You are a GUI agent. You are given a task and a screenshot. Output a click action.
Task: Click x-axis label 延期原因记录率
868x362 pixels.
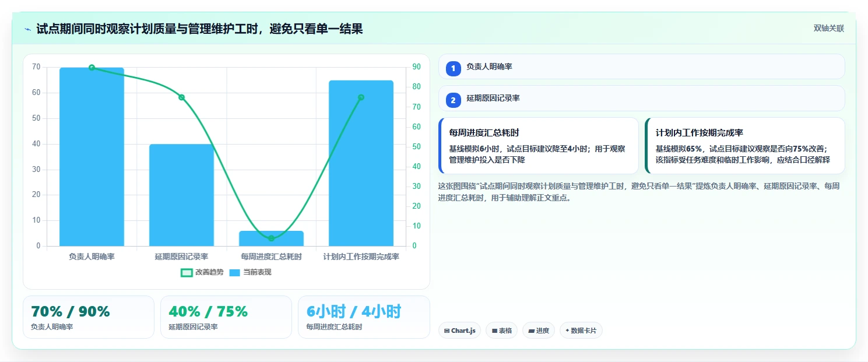pyautogui.click(x=181, y=256)
